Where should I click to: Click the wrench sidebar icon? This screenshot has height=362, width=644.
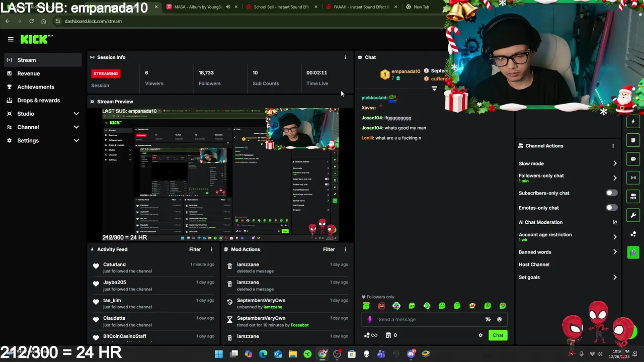coord(633,215)
